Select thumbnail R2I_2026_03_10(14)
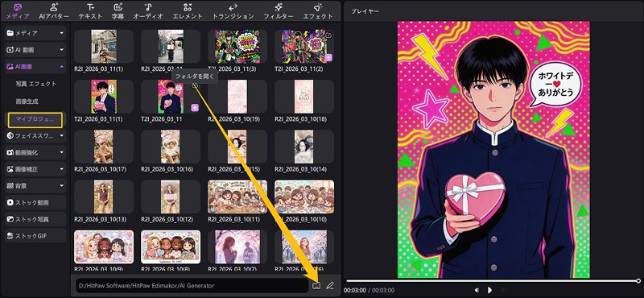This screenshot has height=298, width=644. coord(304,147)
